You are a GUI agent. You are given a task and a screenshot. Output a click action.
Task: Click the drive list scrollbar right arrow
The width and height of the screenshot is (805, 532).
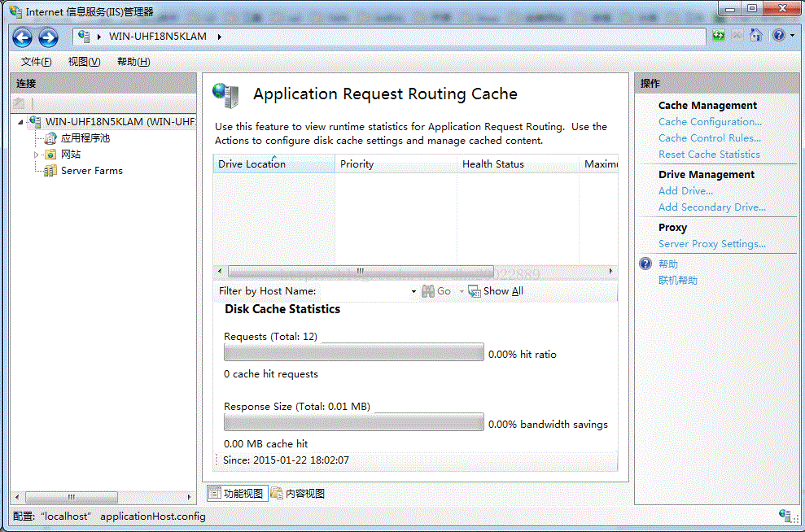click(610, 271)
